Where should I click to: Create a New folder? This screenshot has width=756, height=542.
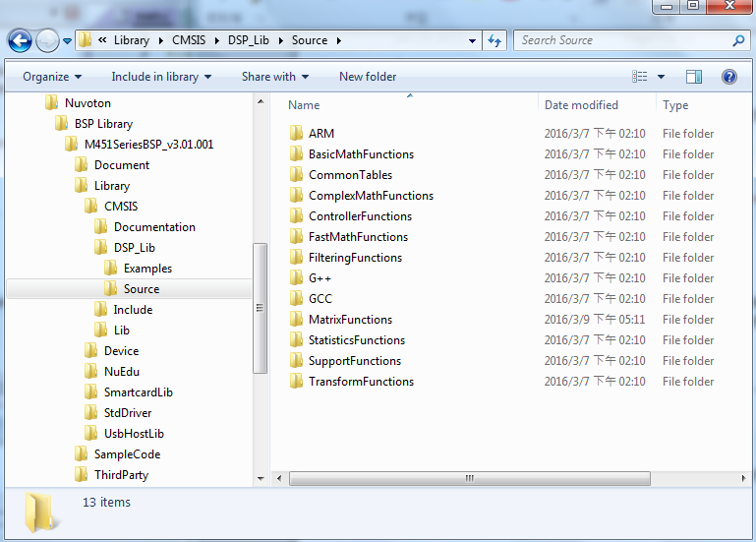[x=368, y=77]
